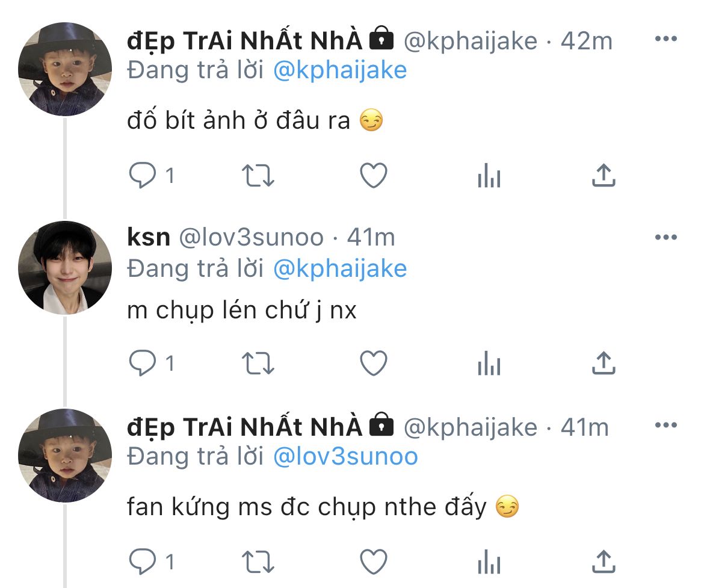This screenshot has width=704, height=588.
Task: View analytics for "đố bít ảnh ở đâu ra" tweet
Action: [489, 175]
